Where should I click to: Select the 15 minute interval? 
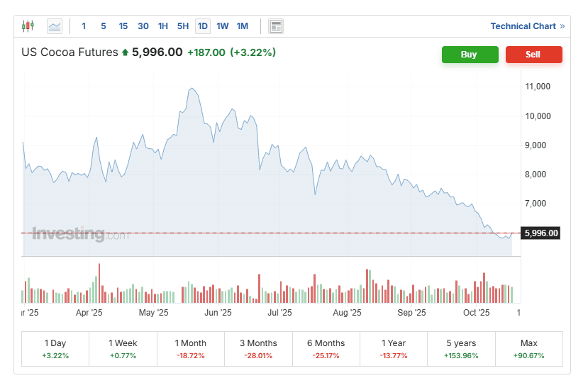coord(123,26)
